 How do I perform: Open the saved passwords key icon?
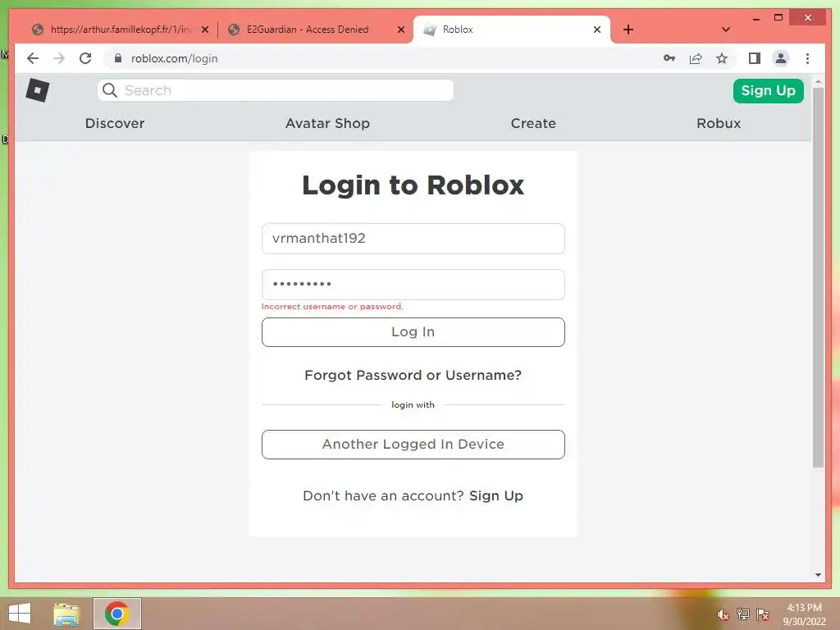[x=669, y=58]
